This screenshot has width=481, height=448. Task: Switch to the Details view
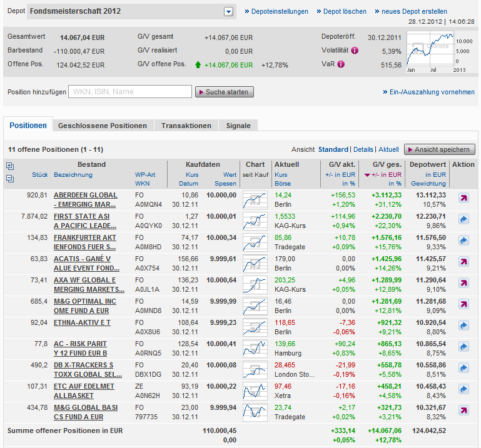[363, 149]
